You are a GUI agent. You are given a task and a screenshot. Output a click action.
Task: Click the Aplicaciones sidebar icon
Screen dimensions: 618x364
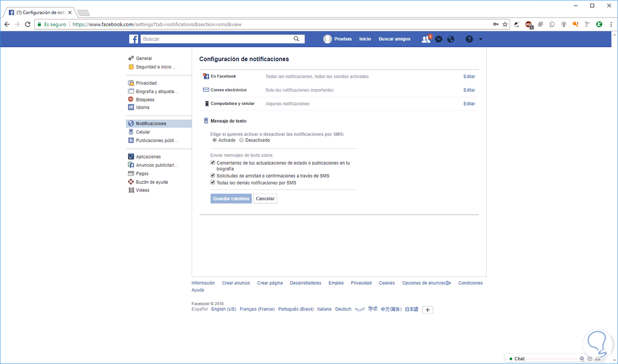(131, 157)
